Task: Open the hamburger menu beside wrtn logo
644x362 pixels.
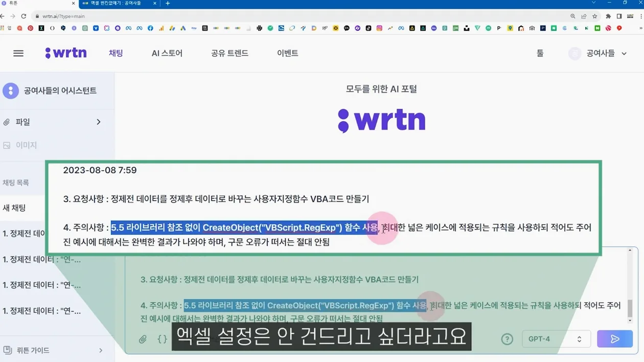Action: pos(18,53)
